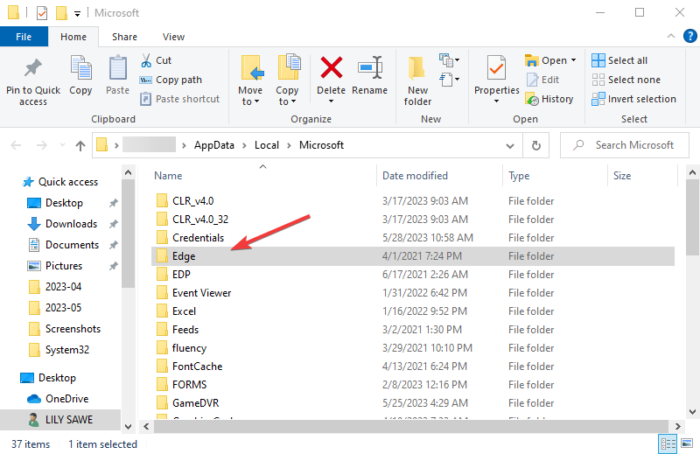Click the horizontal scrollbar of file list

point(411,426)
